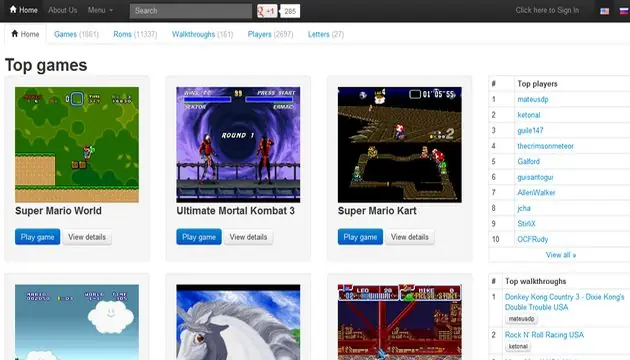630x360 pixels.
Task: Open Donkey Kong Country 3 walkthrough link
Action: click(x=565, y=302)
